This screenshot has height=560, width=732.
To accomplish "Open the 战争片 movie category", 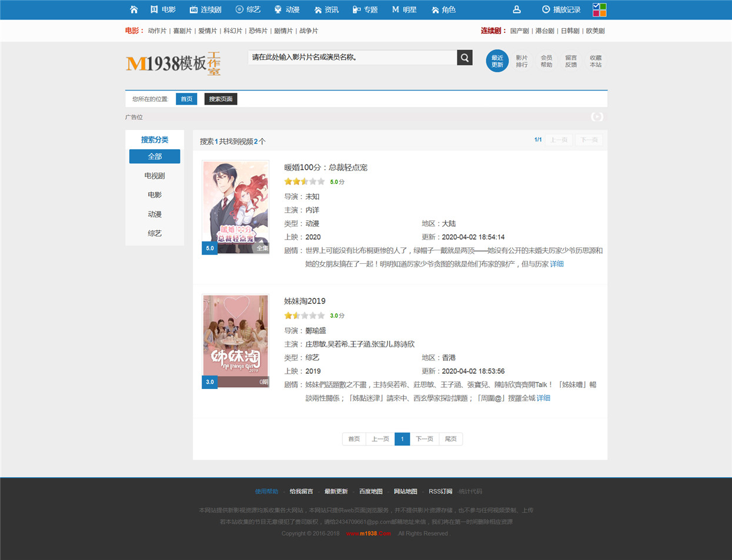I will [x=309, y=31].
